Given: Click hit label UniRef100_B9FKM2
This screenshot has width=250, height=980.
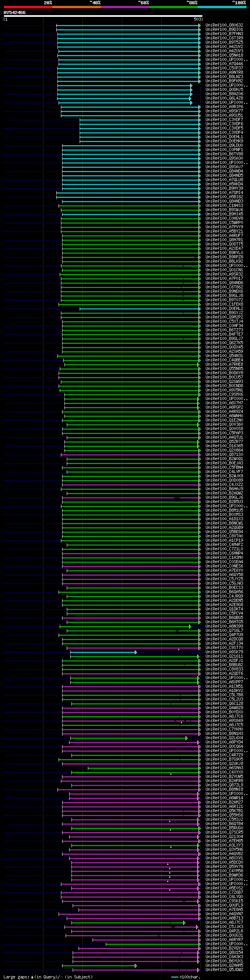Looking at the screenshot, I should coord(224,81).
